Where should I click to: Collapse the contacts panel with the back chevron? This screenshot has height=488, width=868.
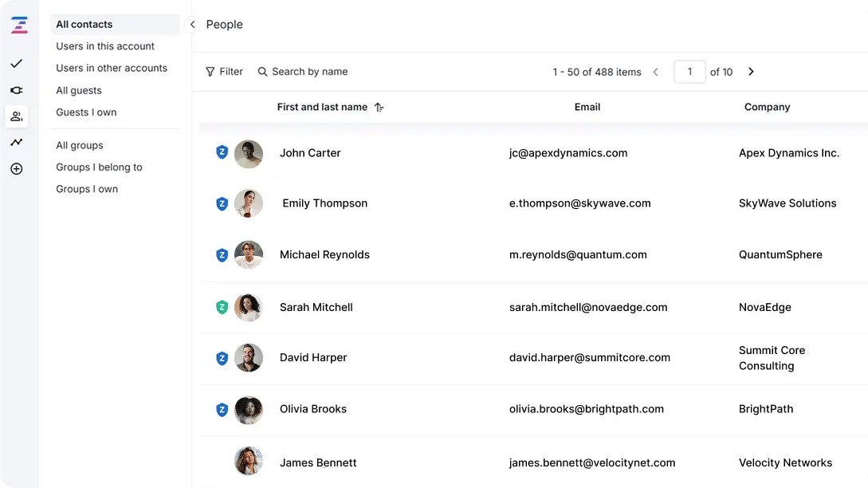click(192, 24)
